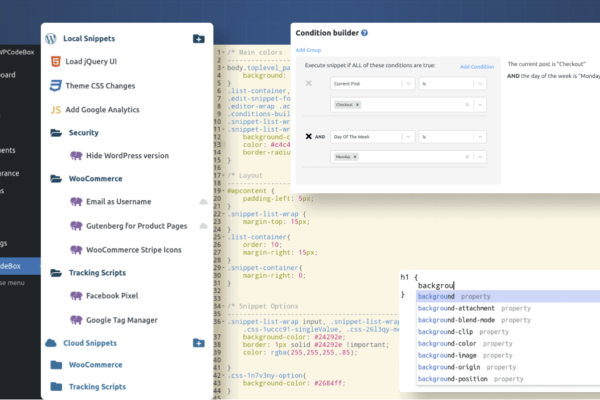This screenshot has width=600, height=400.
Task: Open the Condition builder help icon
Action: tap(364, 34)
